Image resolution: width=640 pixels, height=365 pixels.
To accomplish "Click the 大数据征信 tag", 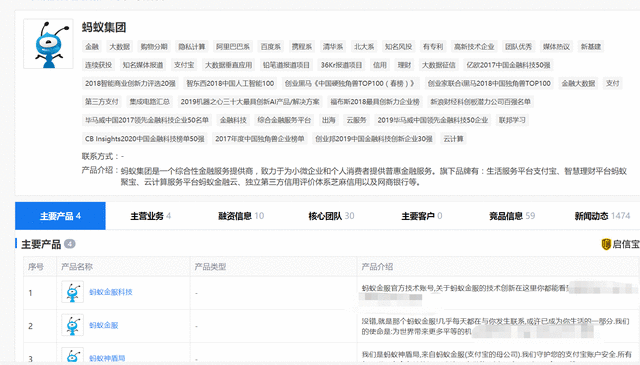I will (x=438, y=65).
